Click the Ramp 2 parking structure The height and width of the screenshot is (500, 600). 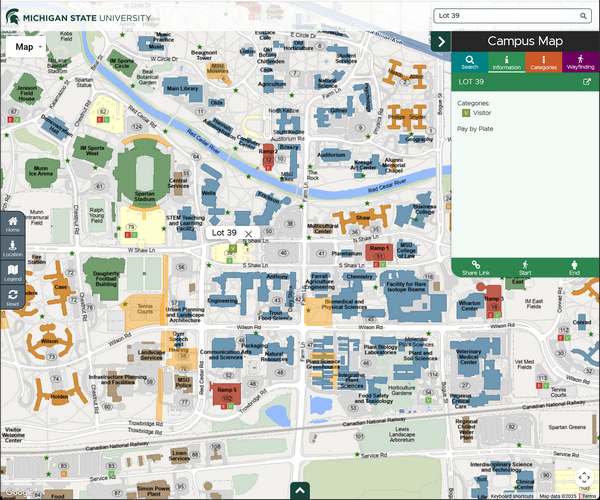pos(268,155)
